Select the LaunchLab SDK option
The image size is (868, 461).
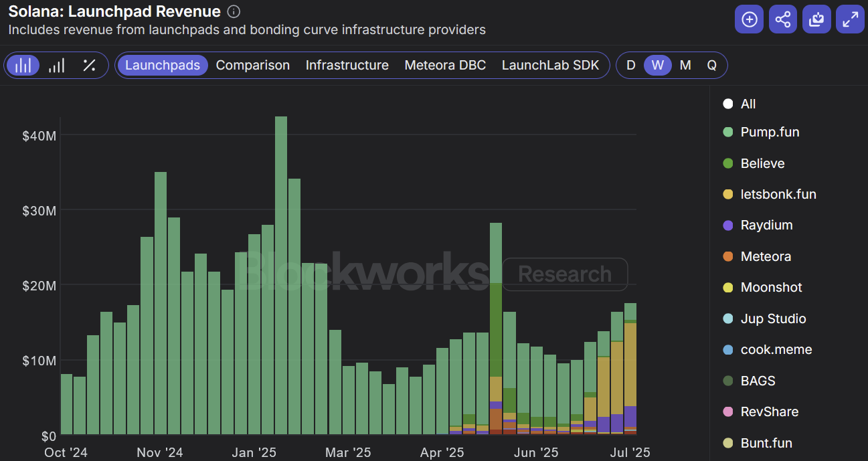click(550, 65)
